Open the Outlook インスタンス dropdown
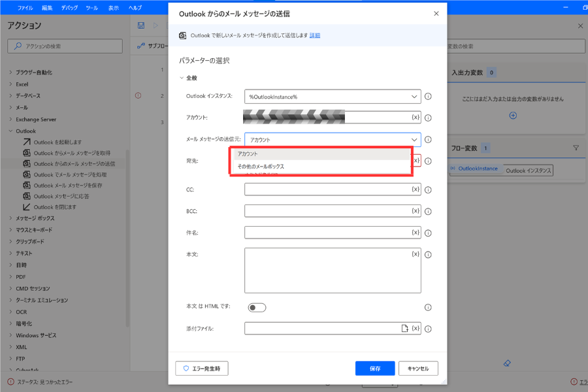588x392 pixels. (x=333, y=97)
